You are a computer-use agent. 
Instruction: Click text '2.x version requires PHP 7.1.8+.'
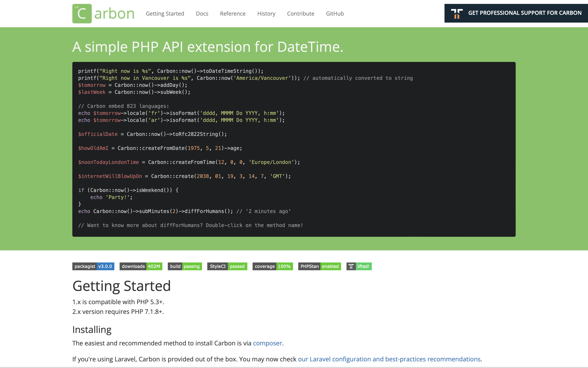point(118,312)
